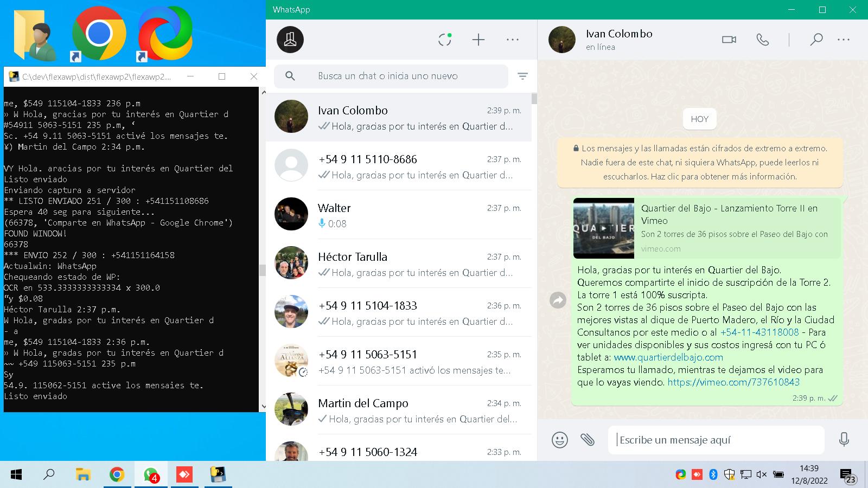This screenshot has width=868, height=488.
Task: Click Walter's profile picture
Action: pyautogui.click(x=291, y=214)
